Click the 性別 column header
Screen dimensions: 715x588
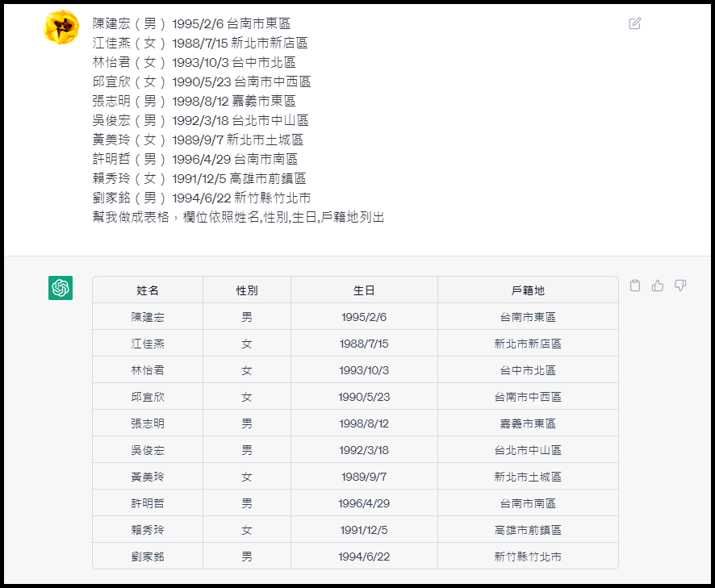247,290
